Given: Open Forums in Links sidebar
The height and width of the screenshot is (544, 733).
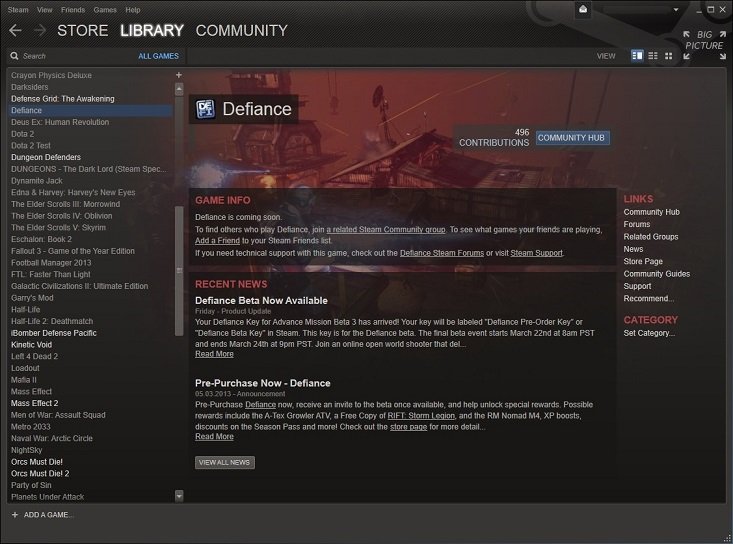Looking at the screenshot, I should click(x=637, y=224).
